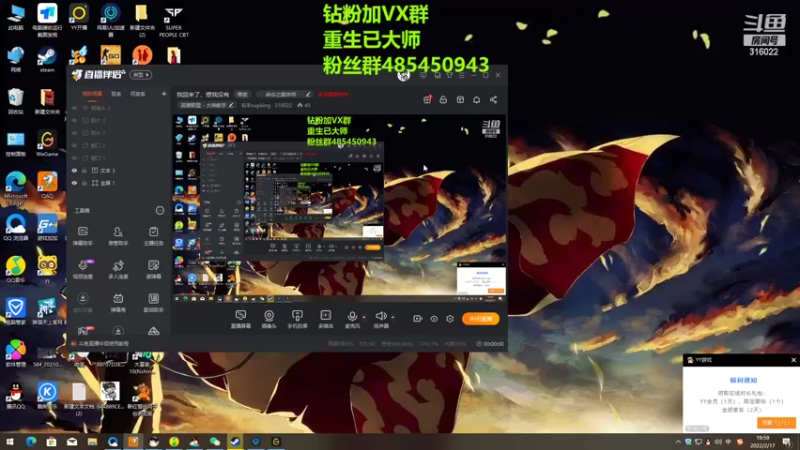
Task: Click the skin shirt icon in title bar
Action: [449, 75]
